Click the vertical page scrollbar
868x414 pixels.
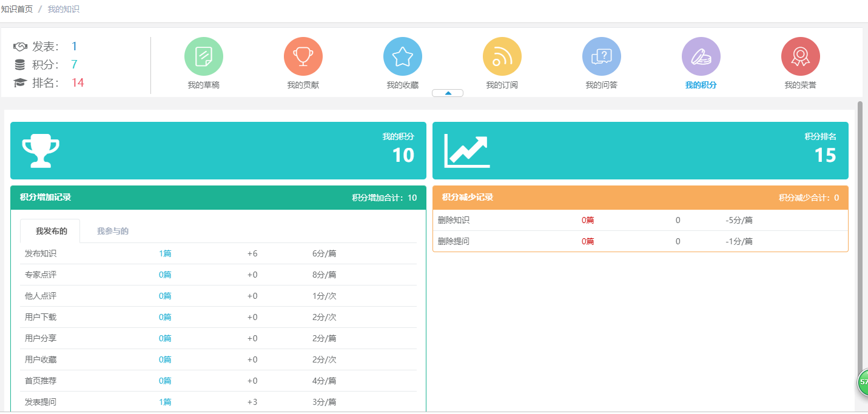(860, 242)
